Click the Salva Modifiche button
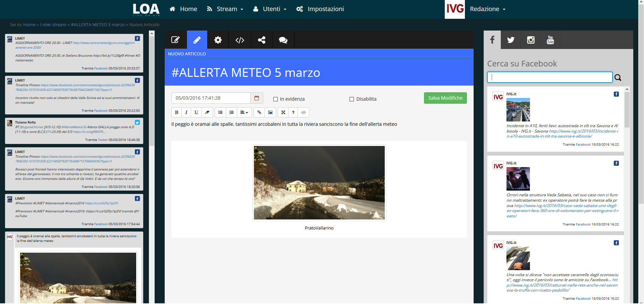Viewport: 644px width, 304px height. [x=445, y=98]
